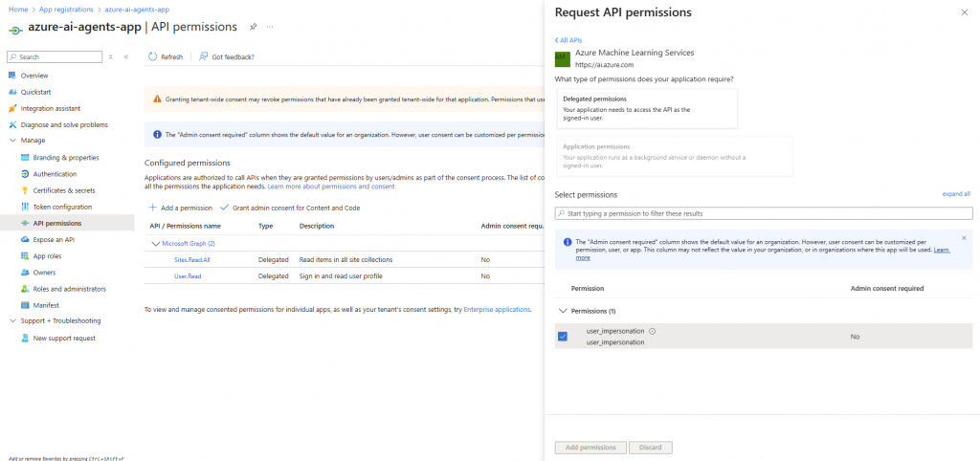Open the Expose an API menu item
980x461 pixels.
[56, 240]
